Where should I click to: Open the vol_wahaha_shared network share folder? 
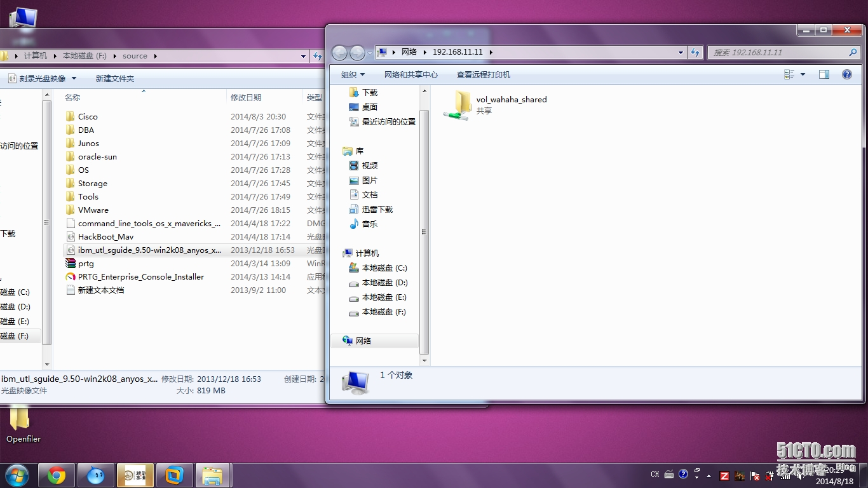[496, 105]
